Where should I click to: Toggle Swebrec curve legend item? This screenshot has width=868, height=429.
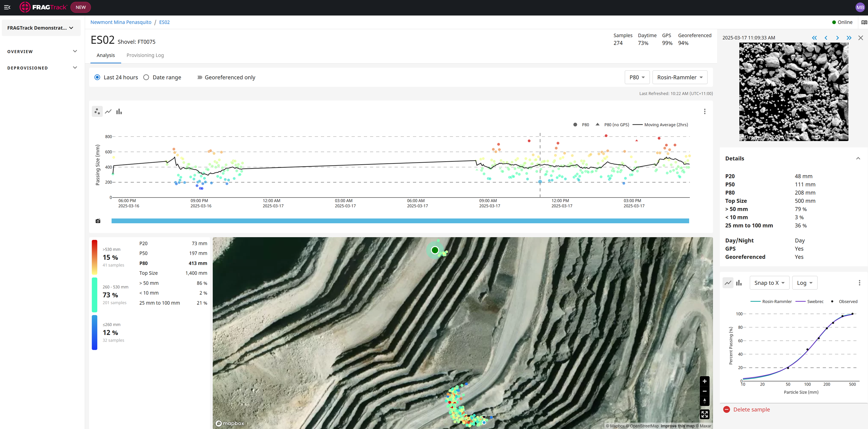coord(809,302)
